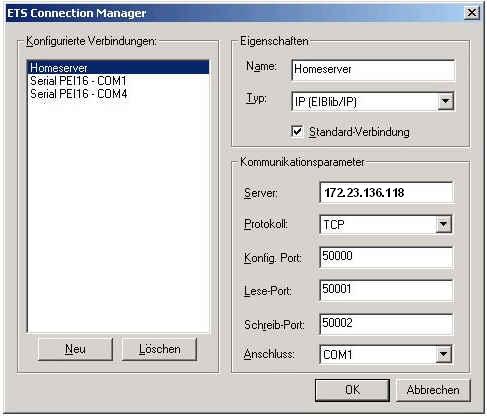Confirm with the OK button
Image resolution: width=487 pixels, height=418 pixels.
click(352, 390)
